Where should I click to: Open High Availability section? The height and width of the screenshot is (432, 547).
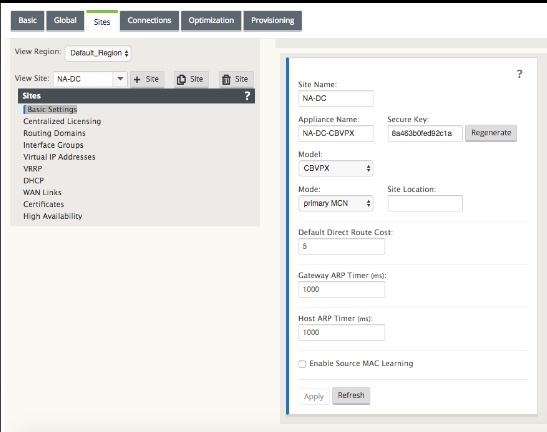(x=53, y=216)
